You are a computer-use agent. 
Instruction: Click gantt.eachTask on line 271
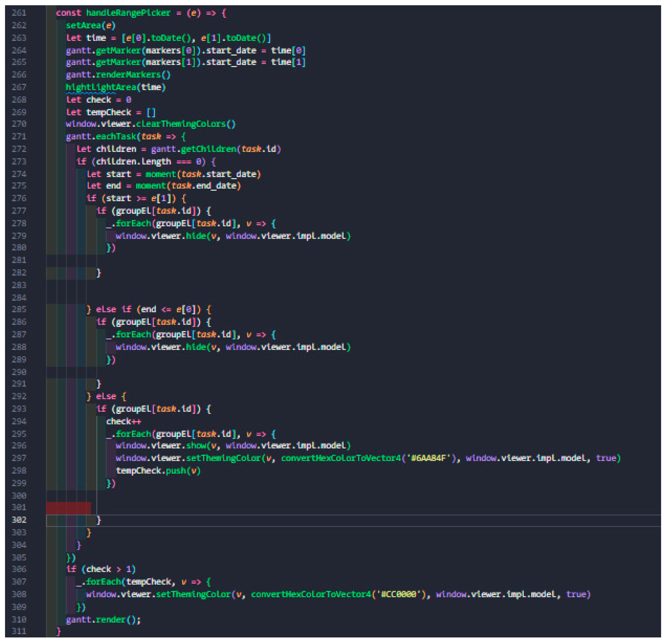click(101, 136)
